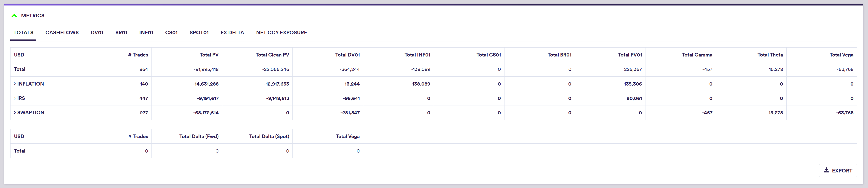Open the CS01 tab
This screenshot has width=868, height=188.
click(171, 33)
